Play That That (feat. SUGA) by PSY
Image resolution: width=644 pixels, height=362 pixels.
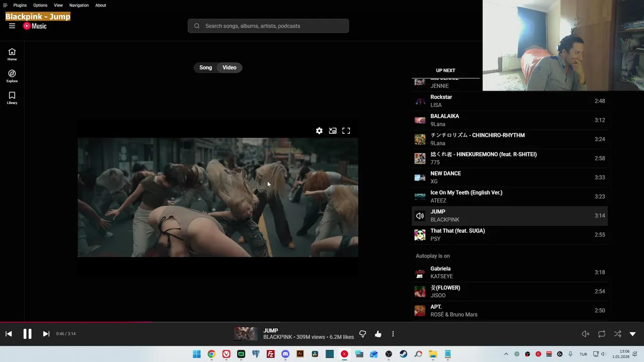(510, 235)
